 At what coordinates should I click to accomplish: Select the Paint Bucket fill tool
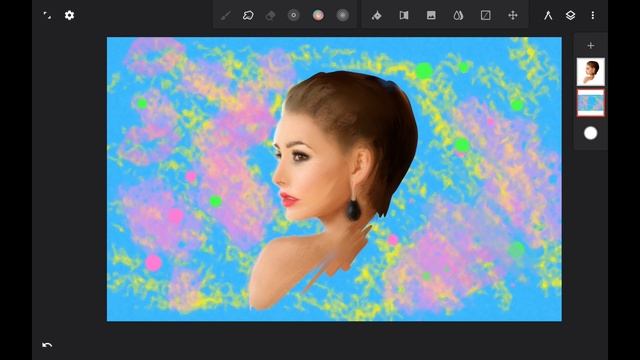(376, 16)
